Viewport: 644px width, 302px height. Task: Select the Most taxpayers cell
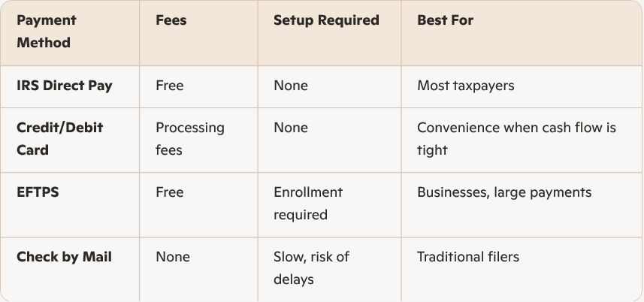click(x=466, y=86)
